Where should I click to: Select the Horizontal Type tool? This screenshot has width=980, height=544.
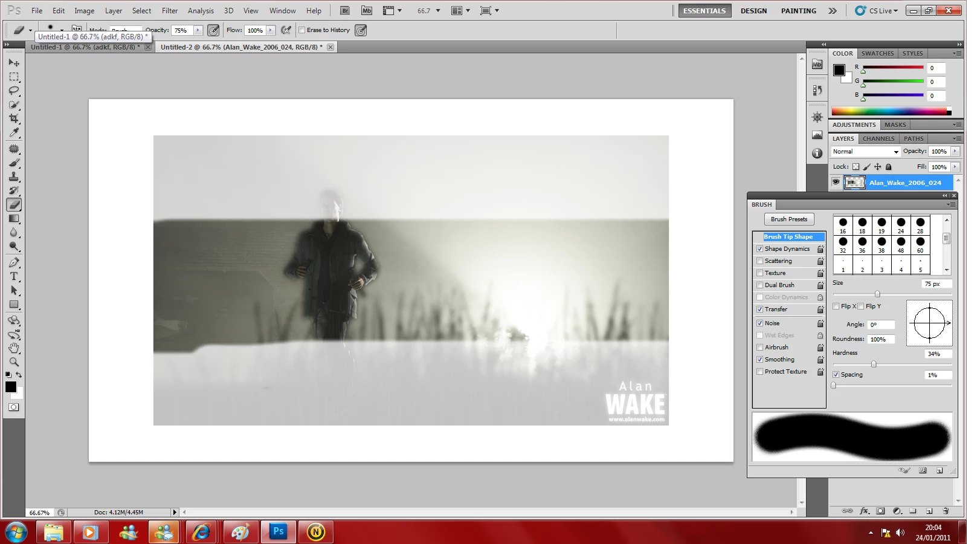tap(14, 276)
